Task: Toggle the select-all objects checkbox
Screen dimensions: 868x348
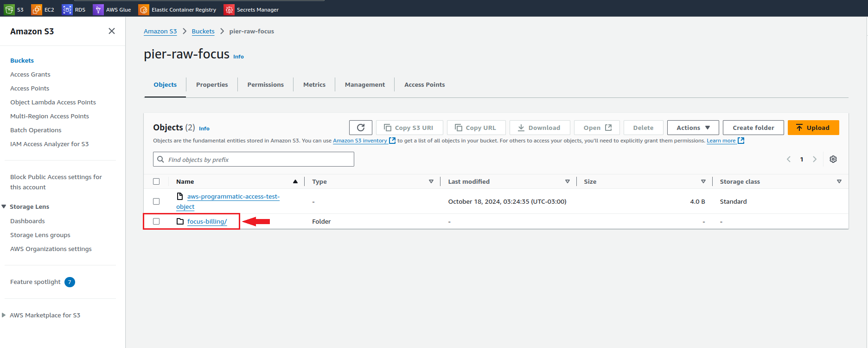Action: click(156, 181)
